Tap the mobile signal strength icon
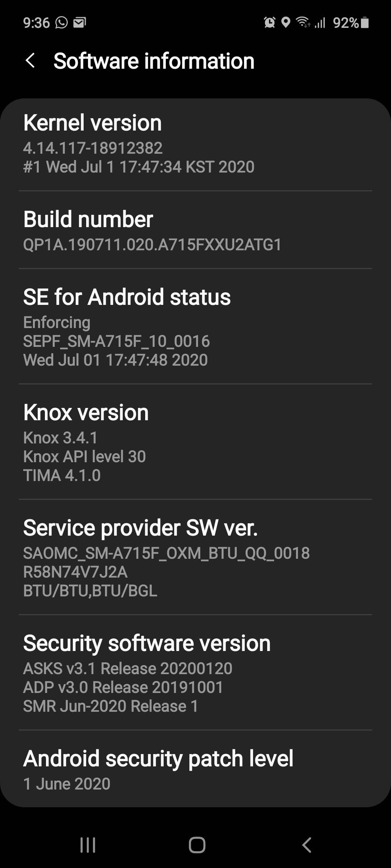The width and height of the screenshot is (391, 868). [320, 23]
